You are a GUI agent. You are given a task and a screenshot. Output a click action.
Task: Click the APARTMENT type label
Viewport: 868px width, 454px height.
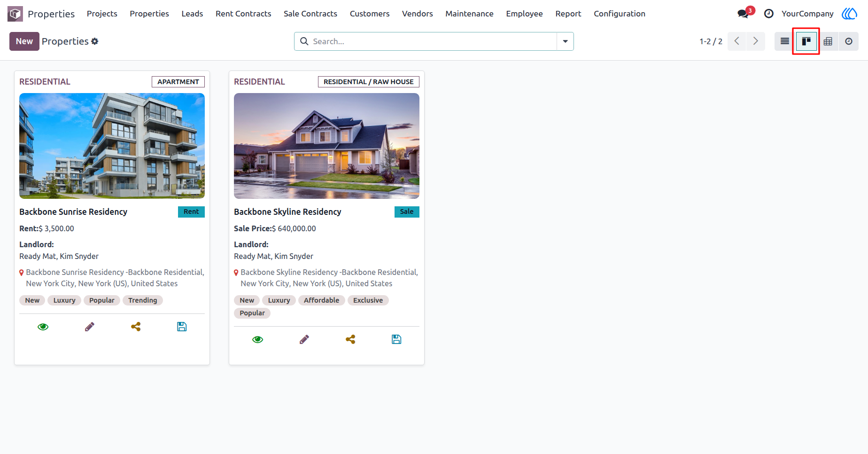178,82
